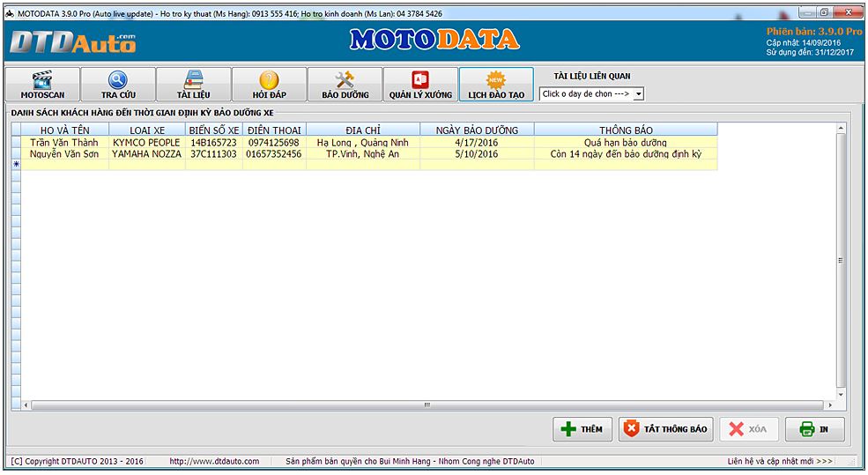
Task: Click 'Phiên bản: 3.9.0 Pro' version text
Action: 814,32
